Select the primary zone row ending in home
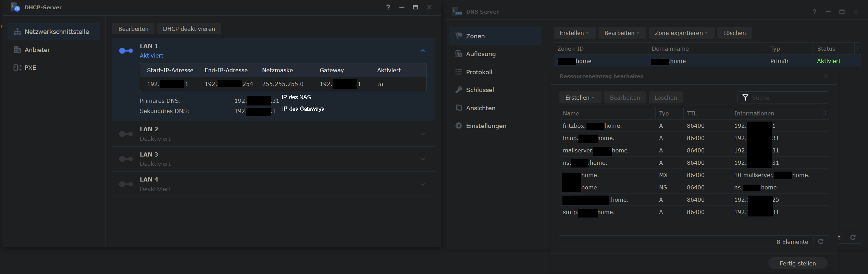The image size is (868, 274). pos(707,61)
